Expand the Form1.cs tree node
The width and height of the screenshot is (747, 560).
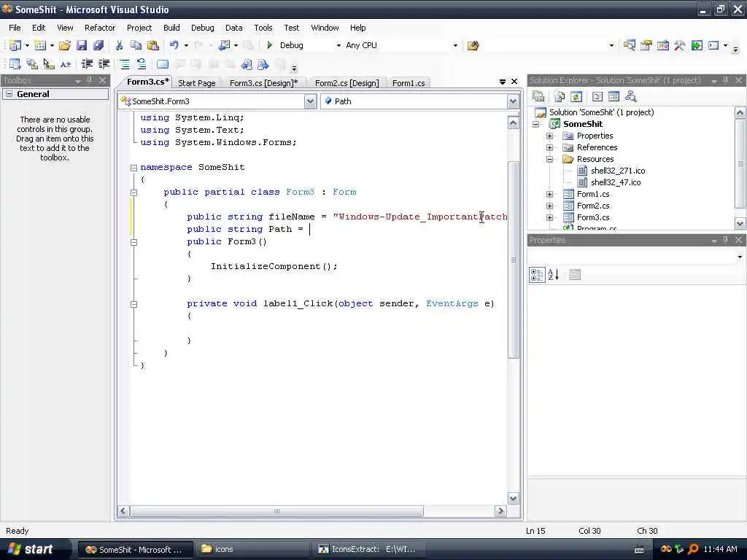[x=550, y=194]
